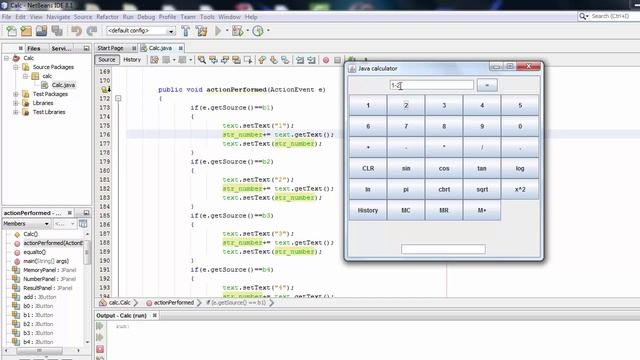Click the New Project toolbar icon

pyautogui.click(x=26, y=31)
